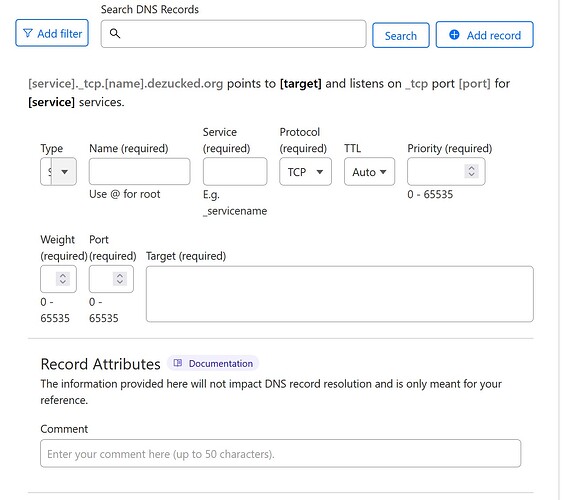Click the Search button
Screen dimensions: 572x500
401,35
